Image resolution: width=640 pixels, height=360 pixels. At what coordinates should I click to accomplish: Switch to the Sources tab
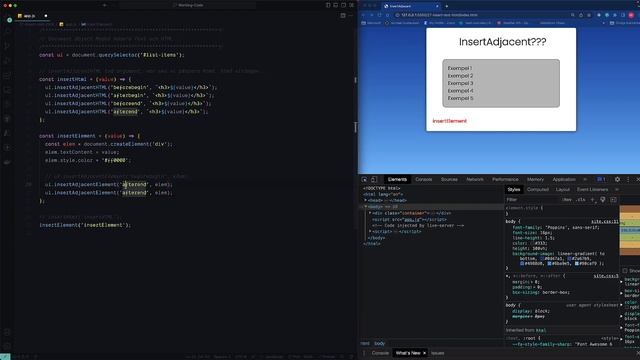point(449,180)
